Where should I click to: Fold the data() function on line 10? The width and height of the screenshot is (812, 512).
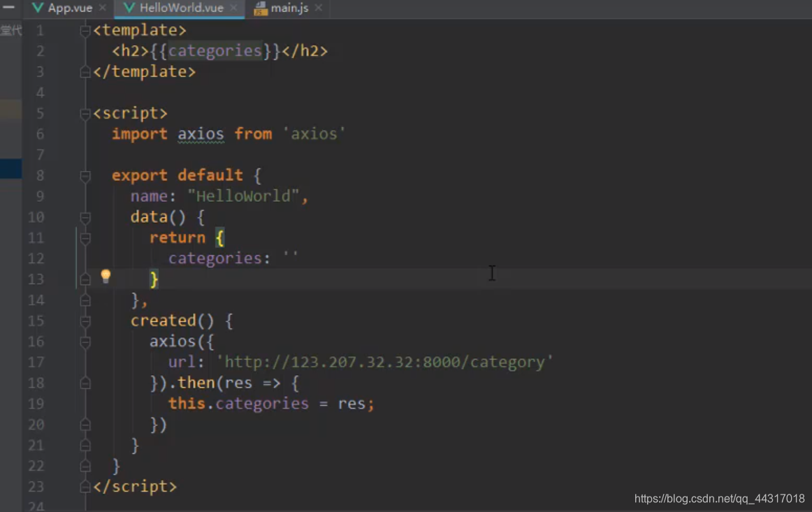pos(85,217)
